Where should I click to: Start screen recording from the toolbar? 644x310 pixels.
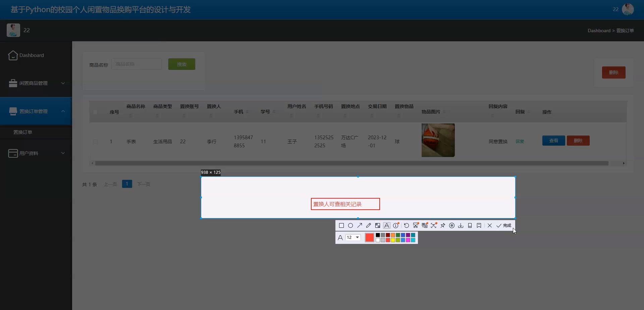[x=452, y=225]
